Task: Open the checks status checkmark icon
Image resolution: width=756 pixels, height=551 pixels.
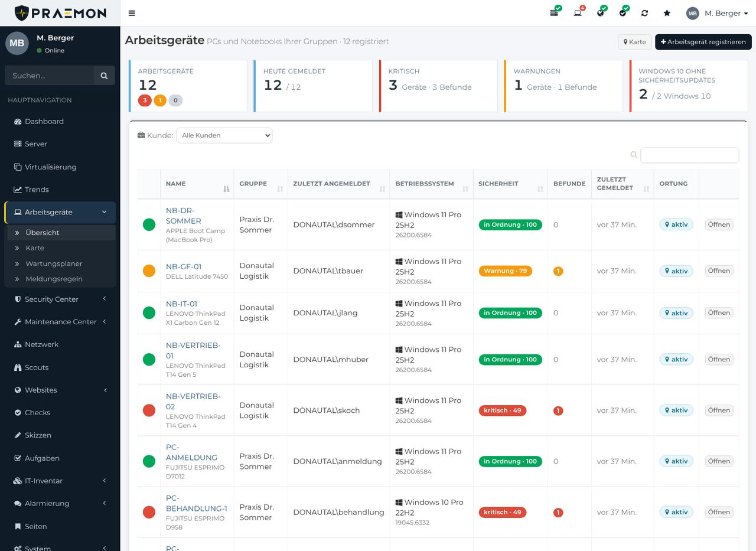Action: pos(623,12)
